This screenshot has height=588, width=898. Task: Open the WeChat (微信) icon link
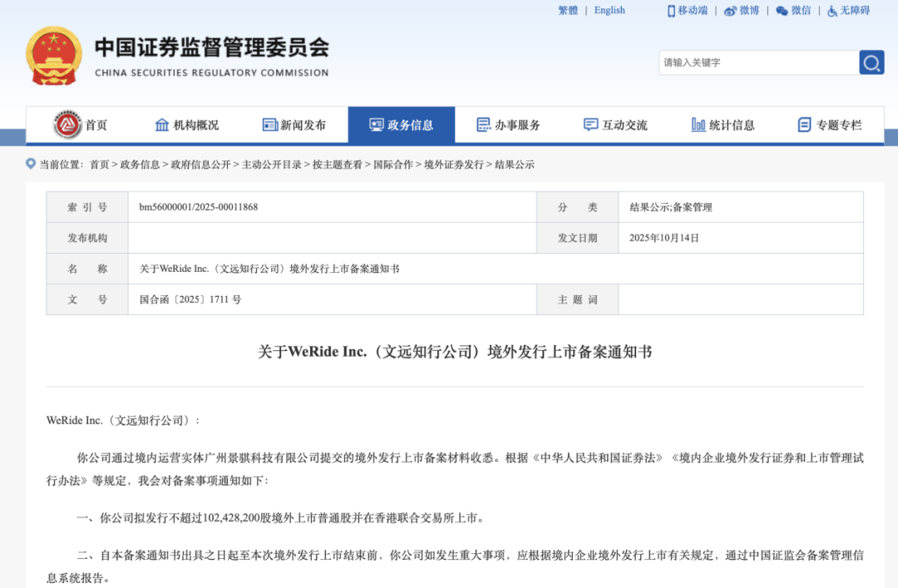(x=782, y=11)
